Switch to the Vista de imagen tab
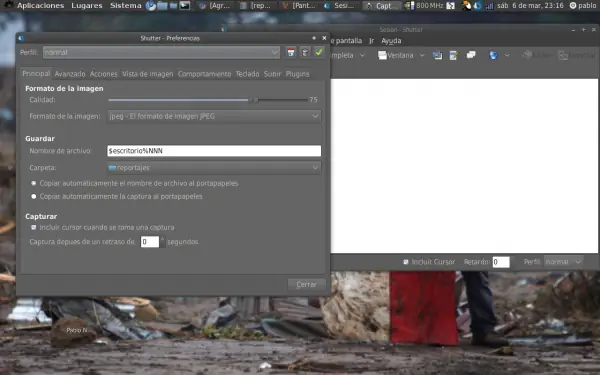 tap(148, 74)
